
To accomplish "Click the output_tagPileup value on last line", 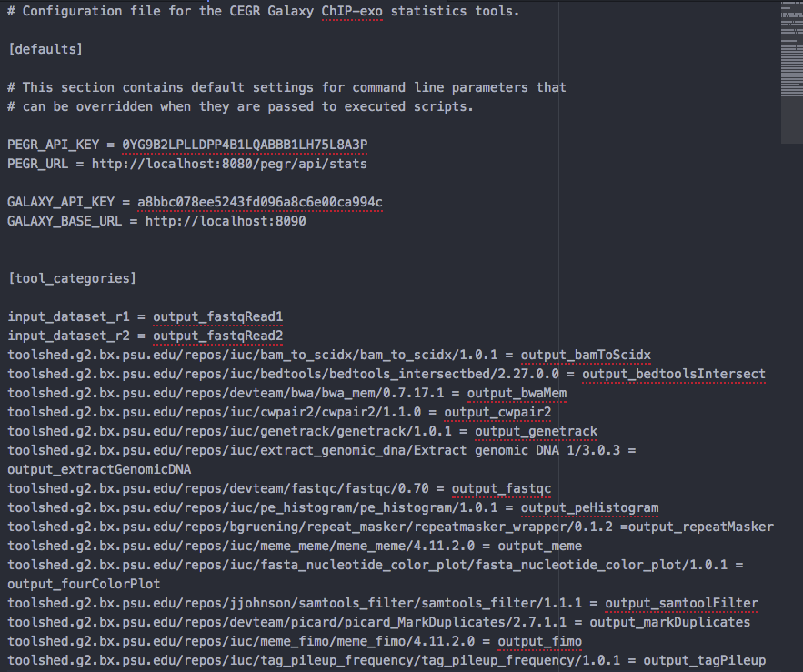I will tap(704, 660).
